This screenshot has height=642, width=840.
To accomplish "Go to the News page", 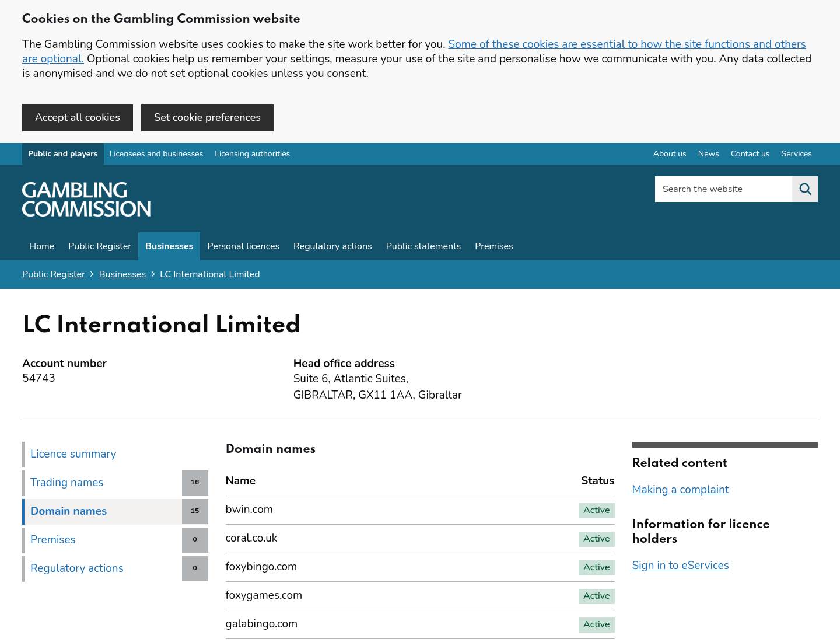I will click(708, 154).
